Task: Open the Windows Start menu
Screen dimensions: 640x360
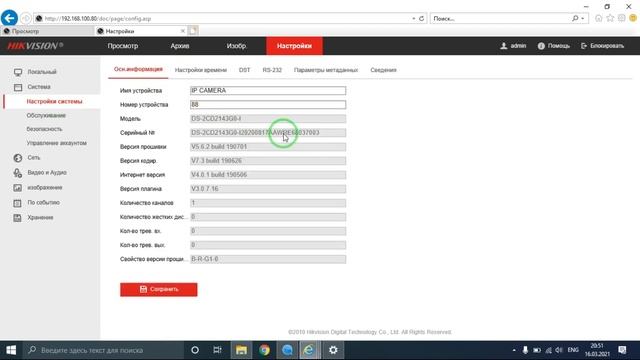Action: (x=11, y=350)
